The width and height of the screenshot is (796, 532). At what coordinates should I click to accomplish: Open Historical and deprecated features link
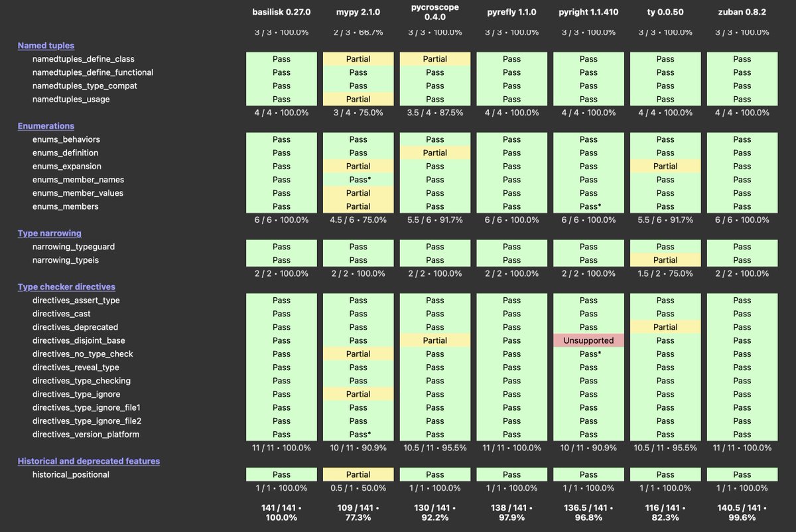point(89,461)
